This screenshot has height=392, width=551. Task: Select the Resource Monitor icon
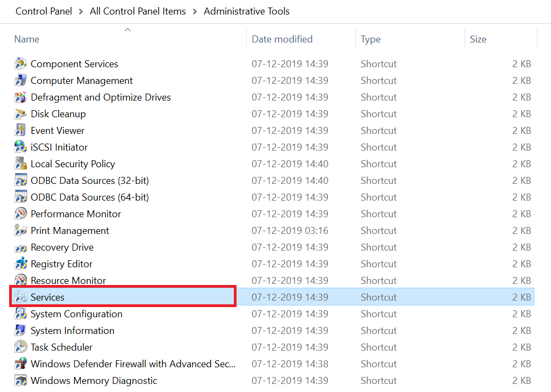tap(21, 280)
